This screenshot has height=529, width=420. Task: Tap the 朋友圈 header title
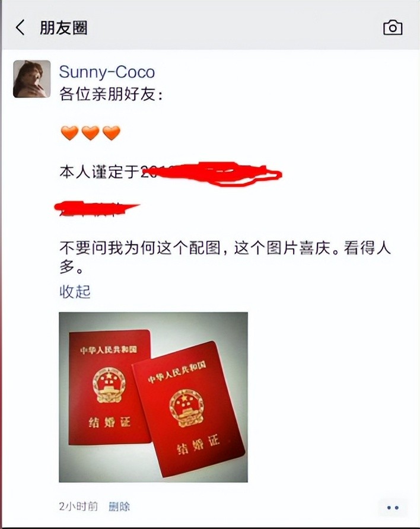point(63,28)
